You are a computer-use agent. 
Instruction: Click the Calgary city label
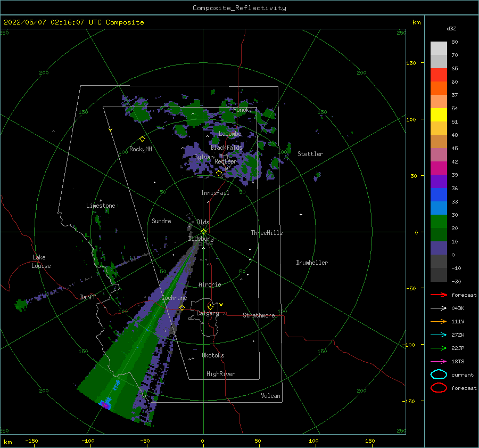[x=208, y=313]
